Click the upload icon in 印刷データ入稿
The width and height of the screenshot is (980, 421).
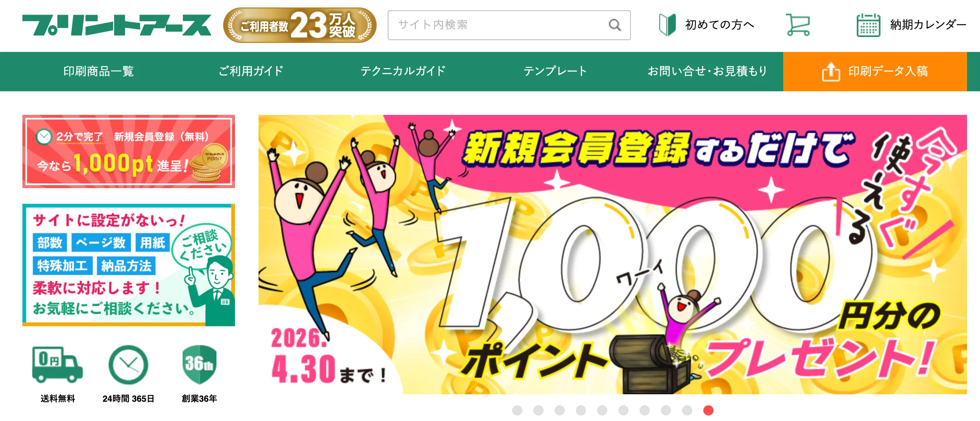tap(831, 72)
